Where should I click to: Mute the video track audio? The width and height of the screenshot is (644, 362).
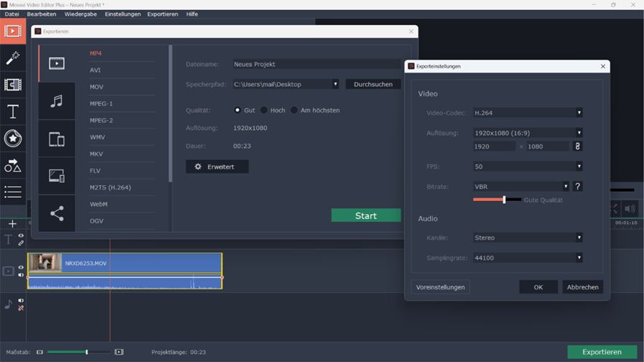tap(21, 275)
